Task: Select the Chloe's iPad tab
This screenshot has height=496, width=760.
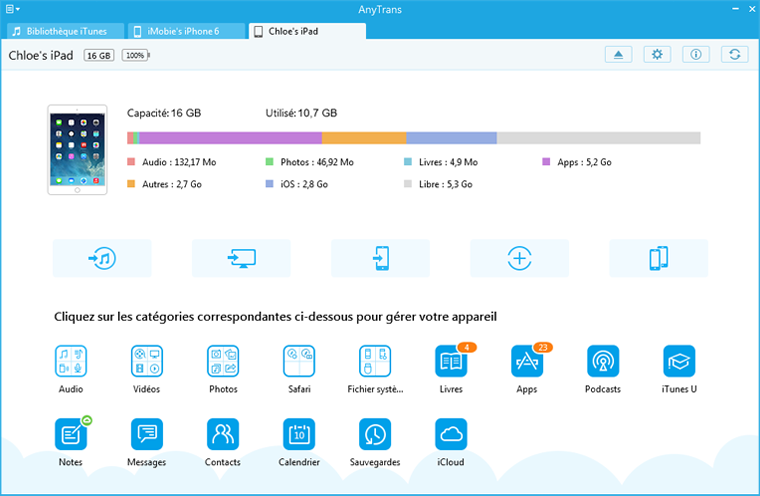Action: tap(307, 31)
